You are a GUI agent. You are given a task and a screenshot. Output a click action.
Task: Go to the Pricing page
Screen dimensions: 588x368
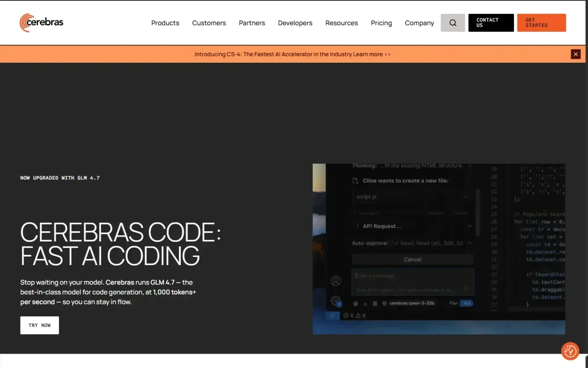pyautogui.click(x=381, y=23)
